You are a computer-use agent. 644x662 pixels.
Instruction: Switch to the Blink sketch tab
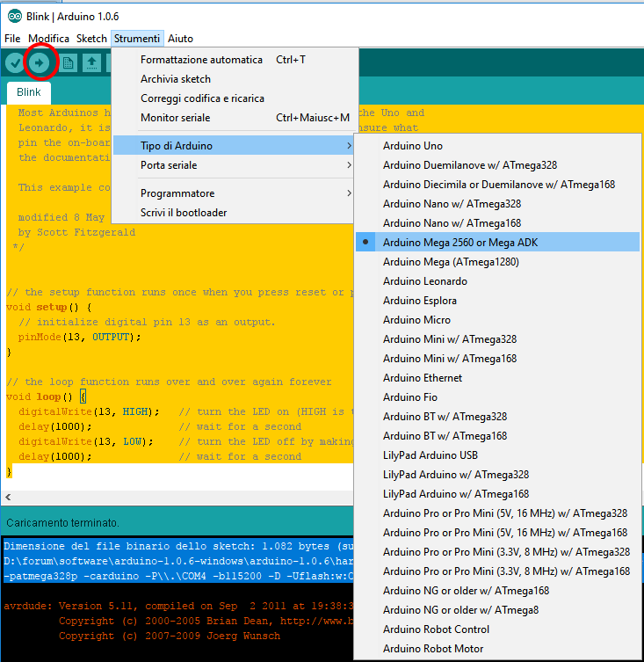pos(29,92)
